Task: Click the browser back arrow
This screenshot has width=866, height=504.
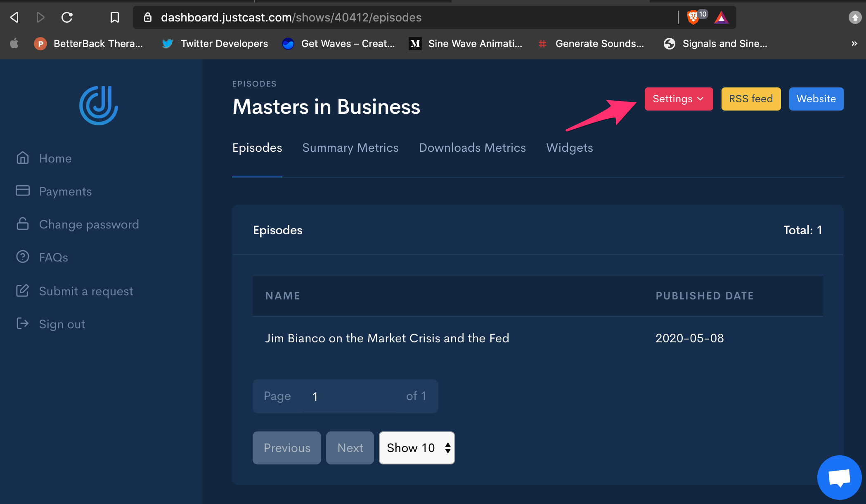Action: click(14, 17)
